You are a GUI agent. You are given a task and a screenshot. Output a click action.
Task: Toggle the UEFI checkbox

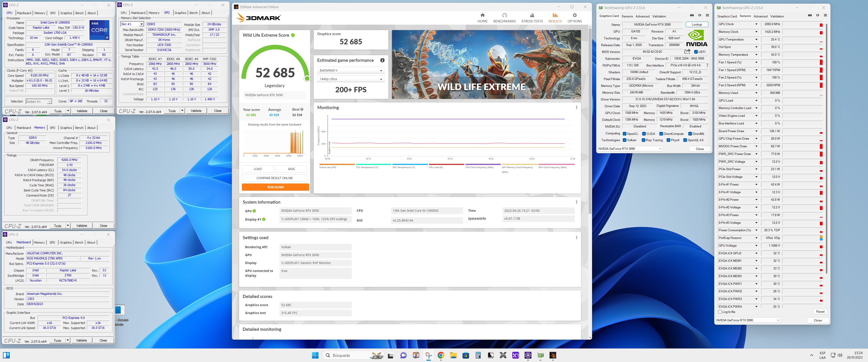696,52
